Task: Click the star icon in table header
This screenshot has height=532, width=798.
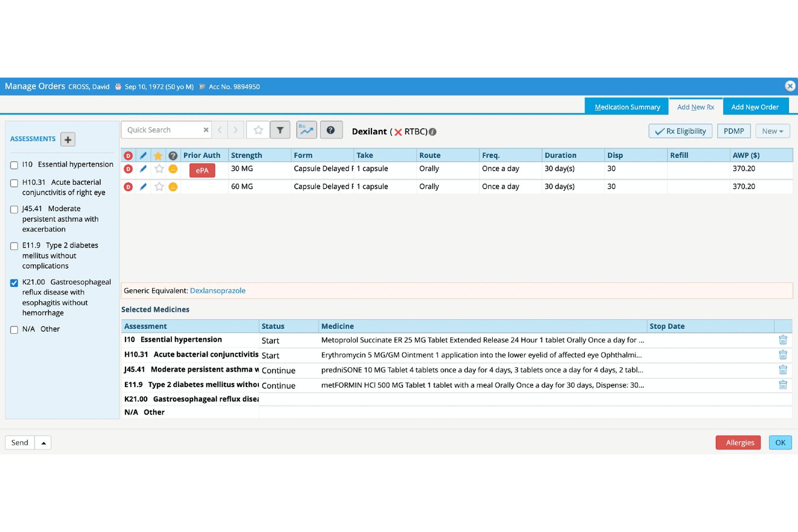Action: [158, 155]
